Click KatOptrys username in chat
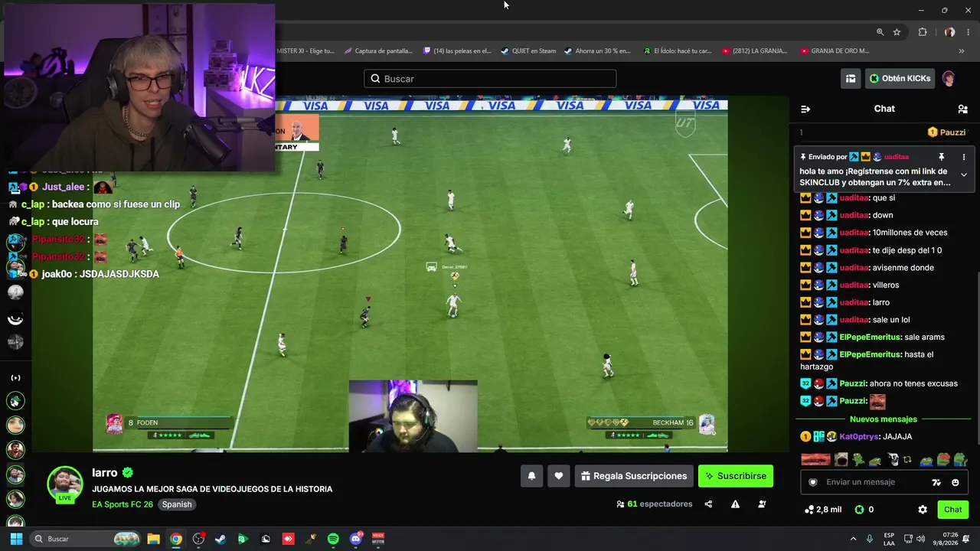This screenshot has width=980, height=551. pos(859,437)
